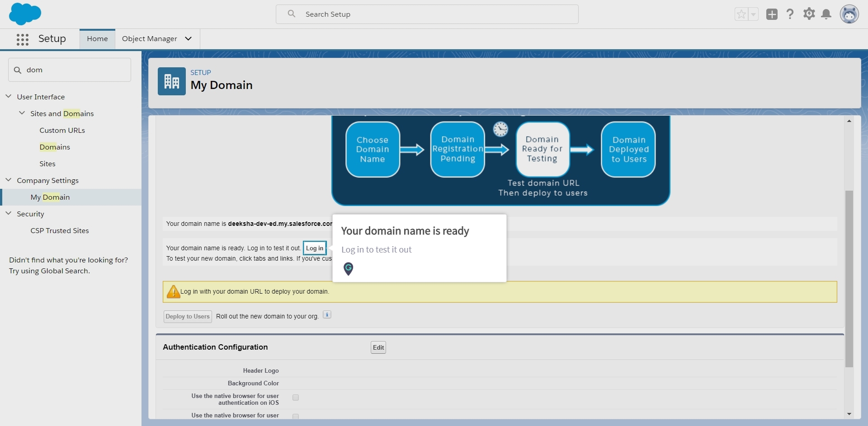Collapse the Sites and Domains subsection
Image resolution: width=868 pixels, height=426 pixels.
tap(22, 113)
